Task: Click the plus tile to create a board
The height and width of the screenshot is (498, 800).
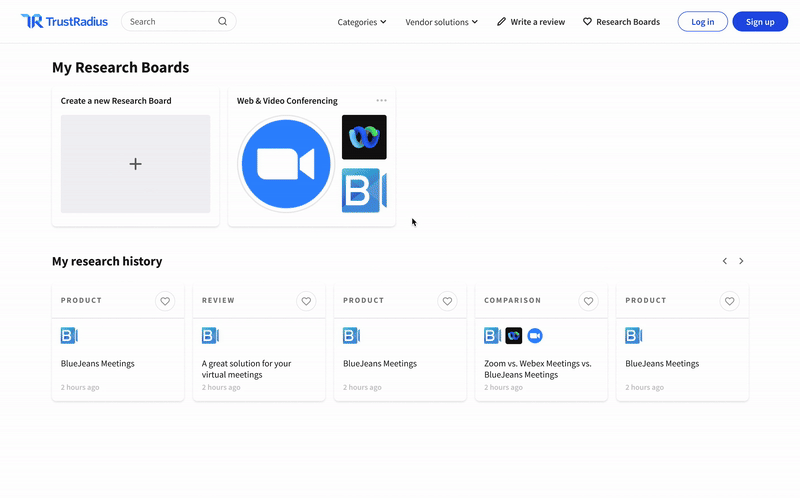Action: tap(135, 164)
